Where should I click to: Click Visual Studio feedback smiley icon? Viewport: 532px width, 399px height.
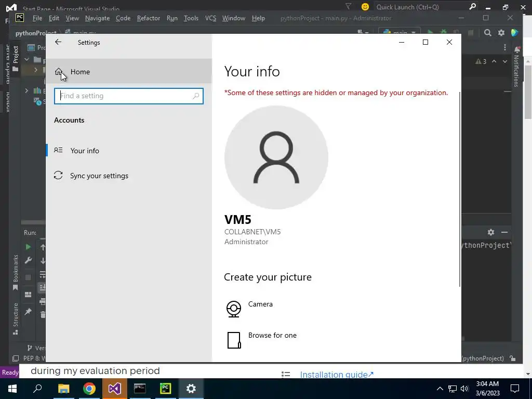[x=365, y=7]
